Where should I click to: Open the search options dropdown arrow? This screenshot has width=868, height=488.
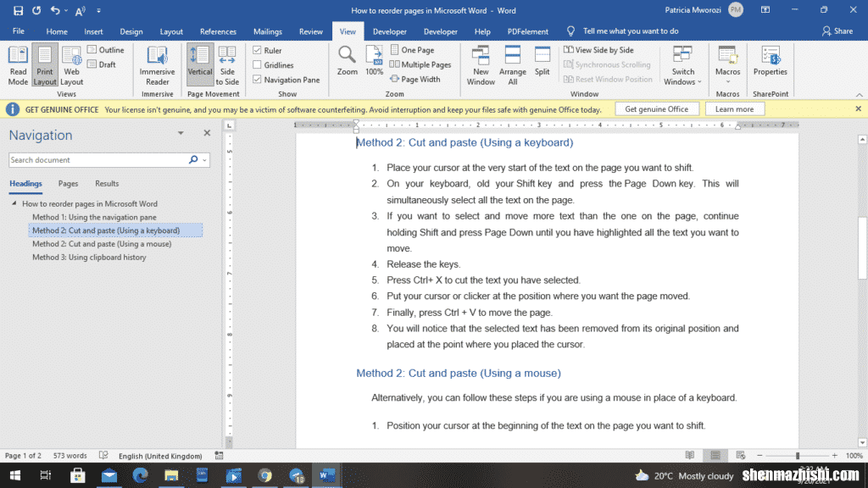[x=205, y=160]
